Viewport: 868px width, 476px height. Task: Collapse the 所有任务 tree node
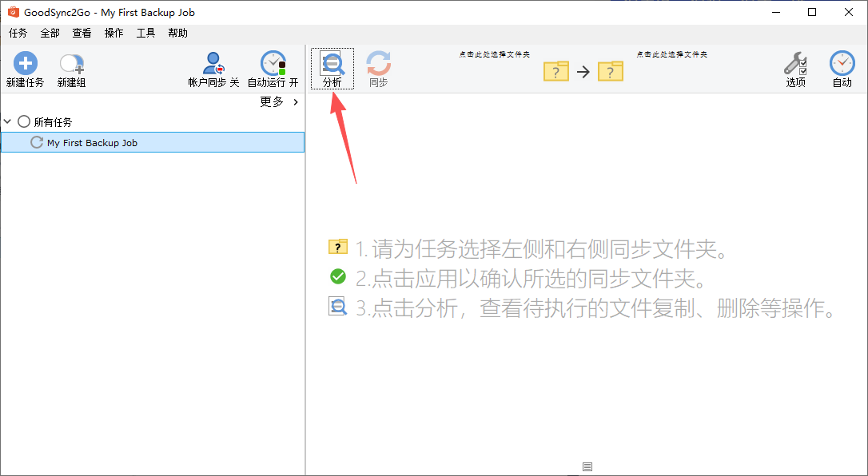pyautogui.click(x=8, y=121)
